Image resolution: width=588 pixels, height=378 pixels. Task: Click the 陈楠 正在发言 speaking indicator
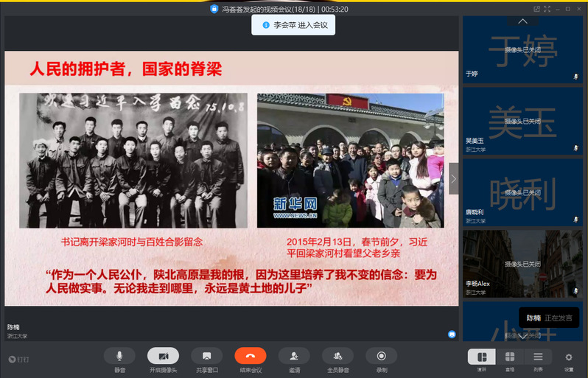pos(549,318)
